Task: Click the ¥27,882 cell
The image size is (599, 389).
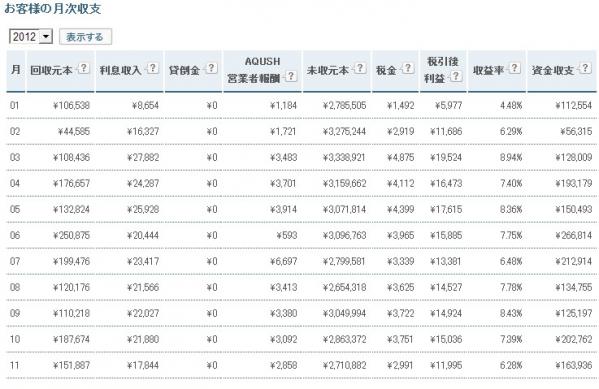Action: pyautogui.click(x=143, y=157)
